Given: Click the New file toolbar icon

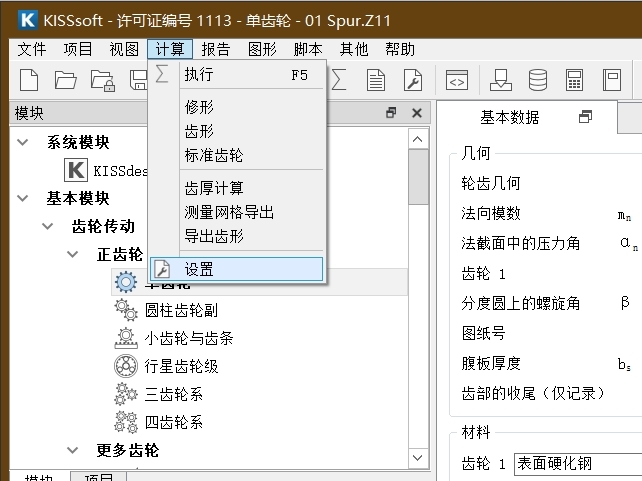Looking at the screenshot, I should (29, 80).
